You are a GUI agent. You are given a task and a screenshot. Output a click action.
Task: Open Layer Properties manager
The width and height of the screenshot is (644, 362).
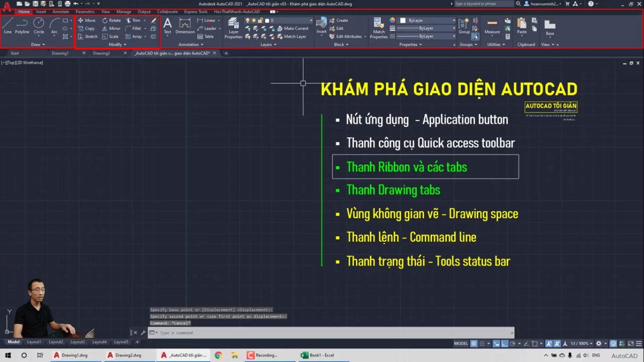[x=233, y=28]
